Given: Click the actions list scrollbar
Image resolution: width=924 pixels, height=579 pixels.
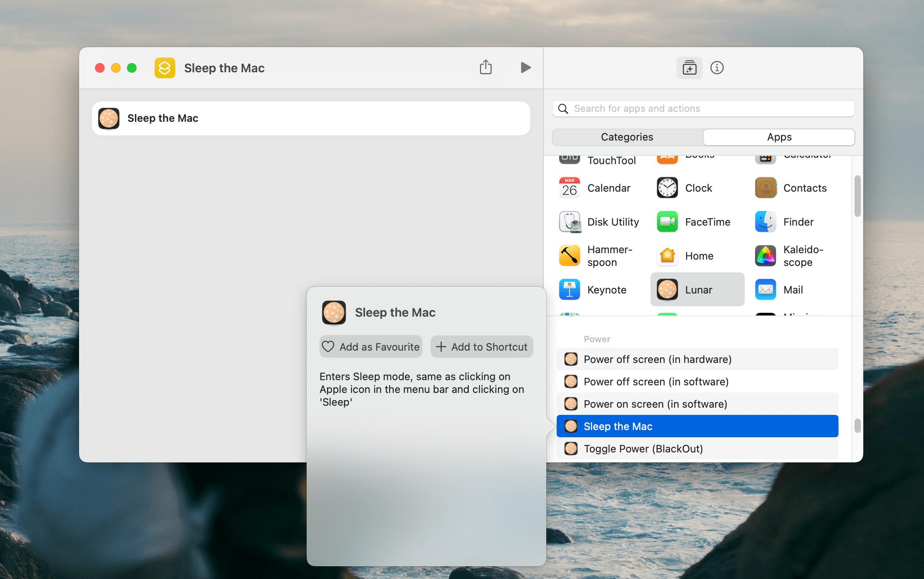Looking at the screenshot, I should point(857,426).
